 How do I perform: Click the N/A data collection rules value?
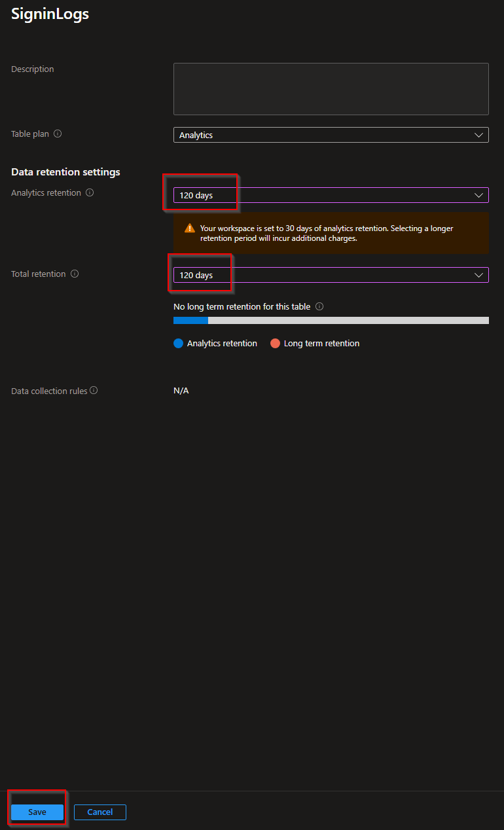(x=181, y=391)
